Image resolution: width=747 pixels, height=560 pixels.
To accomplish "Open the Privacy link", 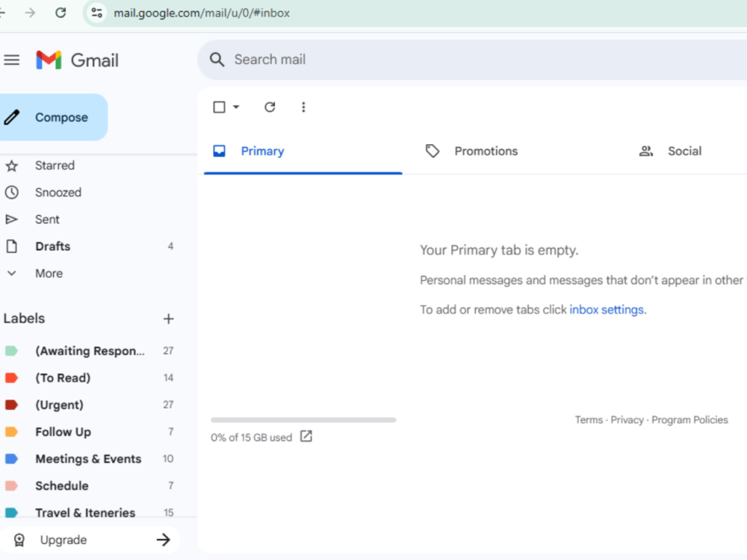I will click(627, 420).
